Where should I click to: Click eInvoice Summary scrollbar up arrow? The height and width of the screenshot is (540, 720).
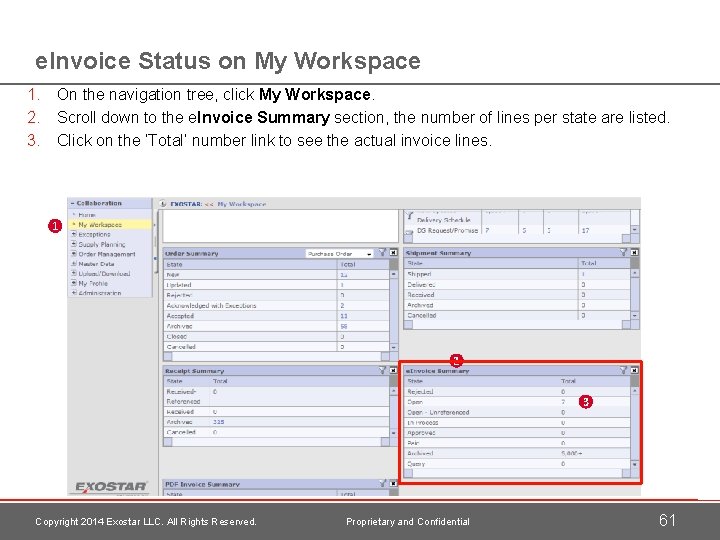pos(635,391)
